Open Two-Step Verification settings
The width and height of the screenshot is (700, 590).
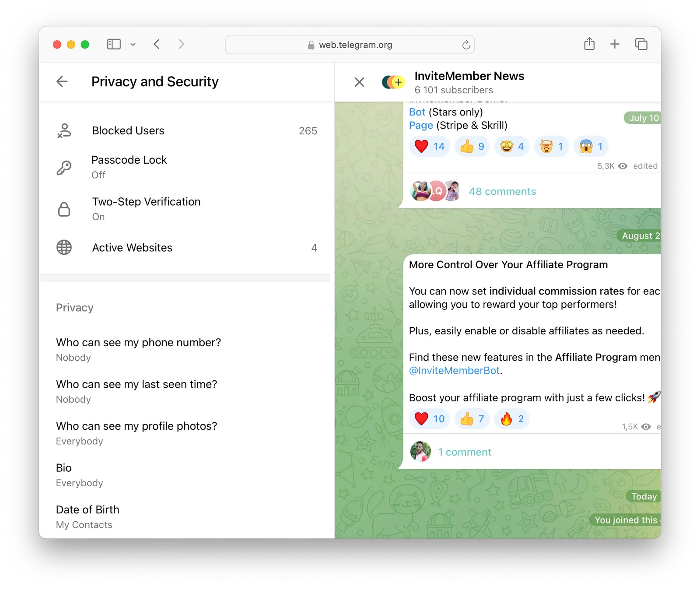[x=187, y=209]
